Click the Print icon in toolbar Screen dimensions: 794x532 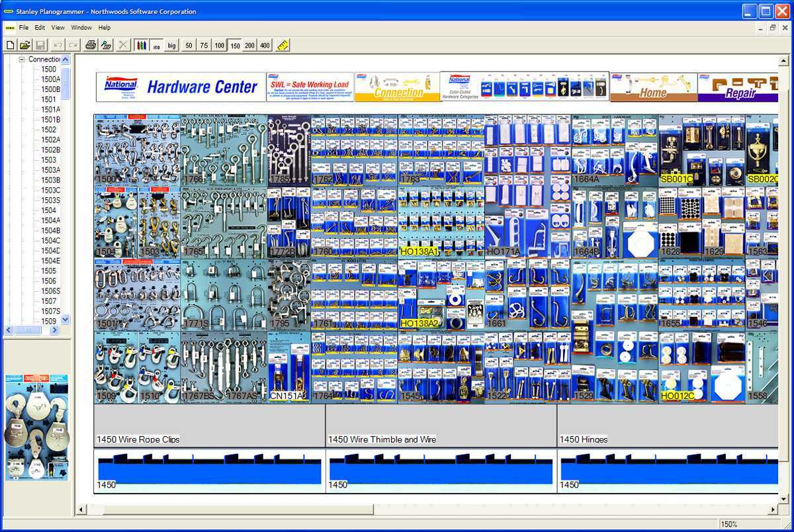(91, 45)
